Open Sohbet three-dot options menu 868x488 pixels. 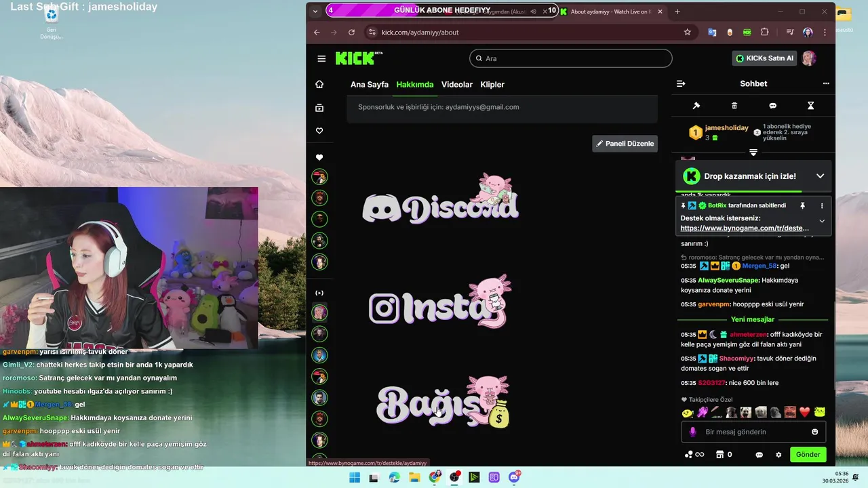point(826,83)
